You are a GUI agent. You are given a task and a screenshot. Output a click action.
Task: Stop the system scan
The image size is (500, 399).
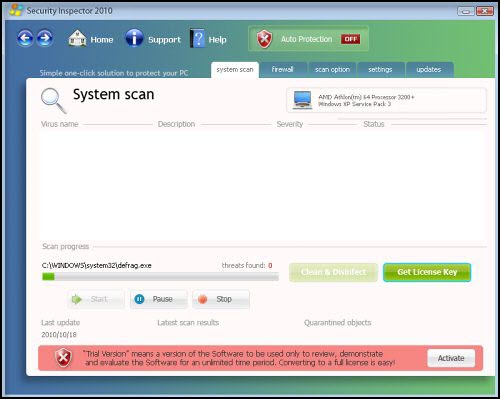point(221,299)
